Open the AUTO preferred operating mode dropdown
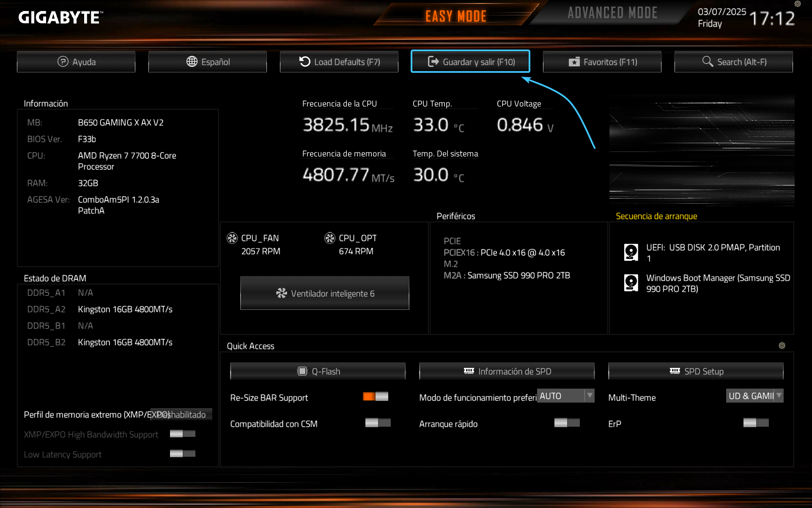Viewport: 812px width, 508px height. pos(566,396)
